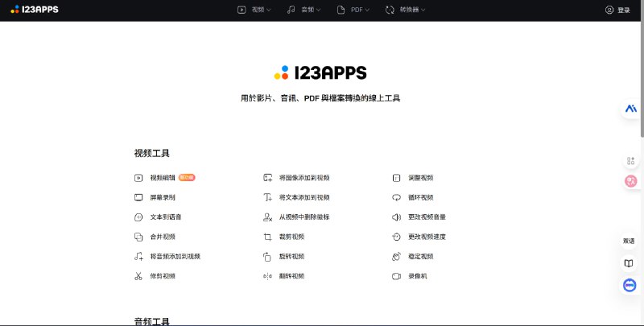Open the PDF dropdown menu
644x326 pixels.
tap(354, 10)
